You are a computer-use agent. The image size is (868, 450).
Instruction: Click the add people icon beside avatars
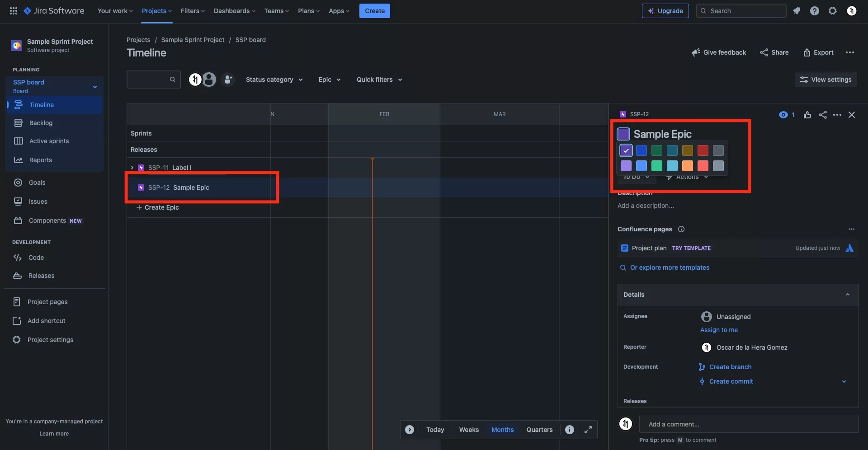point(228,80)
